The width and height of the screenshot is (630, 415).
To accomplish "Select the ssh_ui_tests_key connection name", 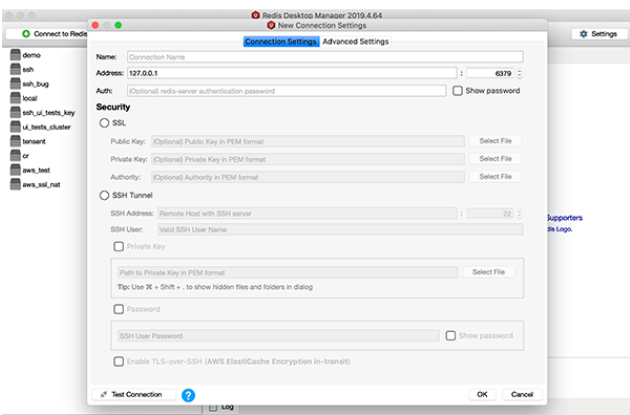I will [x=49, y=113].
